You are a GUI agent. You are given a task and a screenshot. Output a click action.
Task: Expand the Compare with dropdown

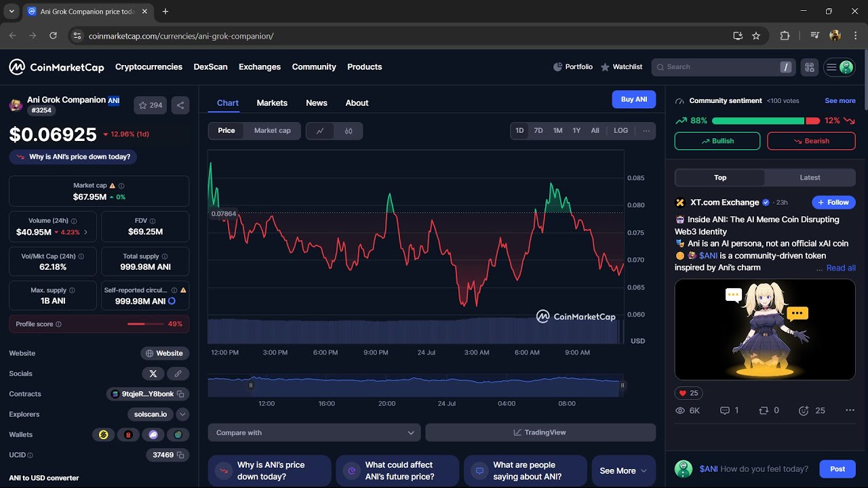[x=315, y=432]
